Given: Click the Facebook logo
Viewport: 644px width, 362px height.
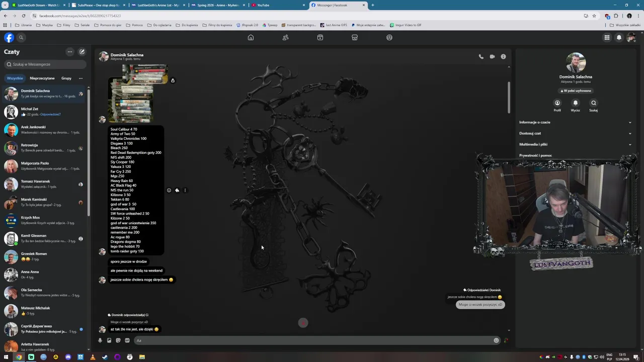Looking at the screenshot, I should click(x=9, y=38).
